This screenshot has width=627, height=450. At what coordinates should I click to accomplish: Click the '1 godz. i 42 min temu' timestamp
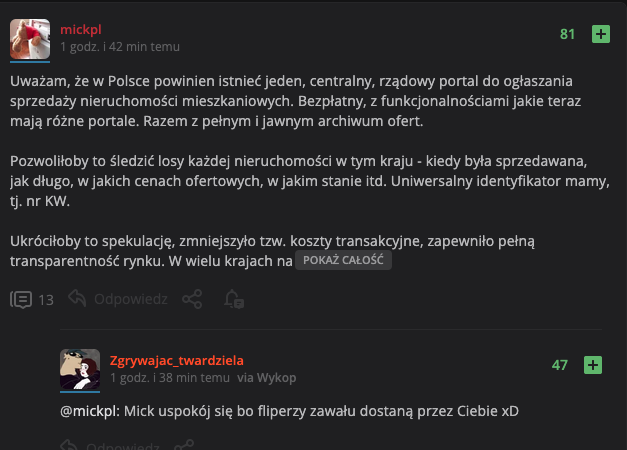[120, 46]
